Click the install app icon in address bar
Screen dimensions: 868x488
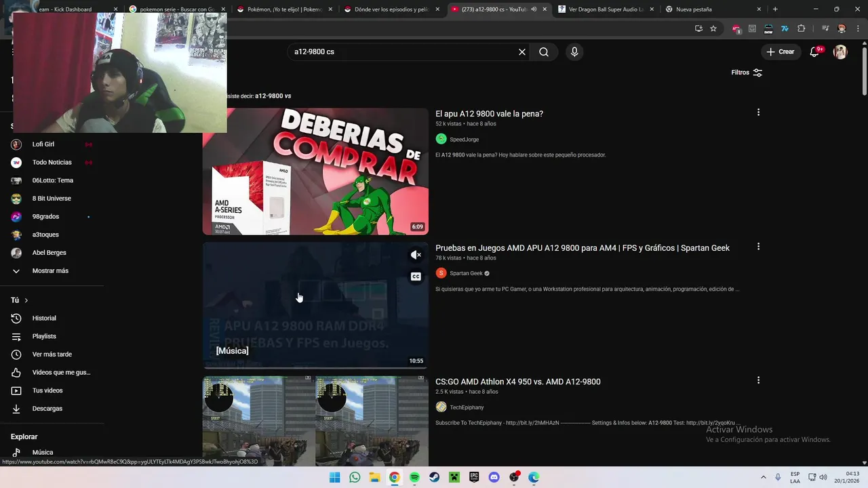(698, 28)
